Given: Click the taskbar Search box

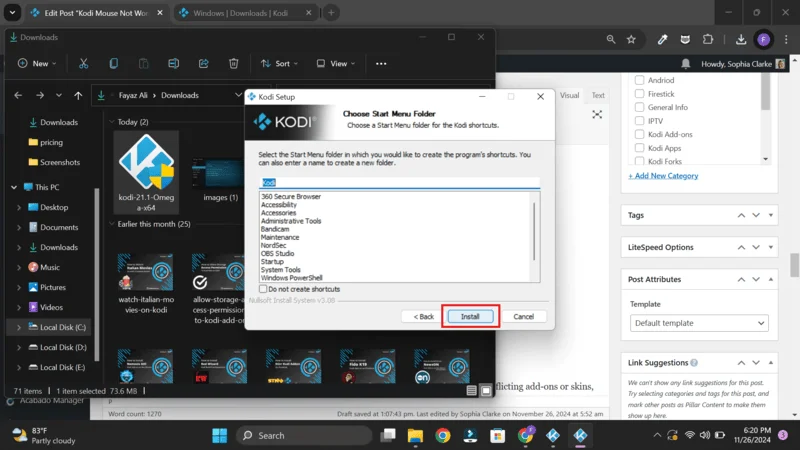Looking at the screenshot, I should tap(304, 436).
